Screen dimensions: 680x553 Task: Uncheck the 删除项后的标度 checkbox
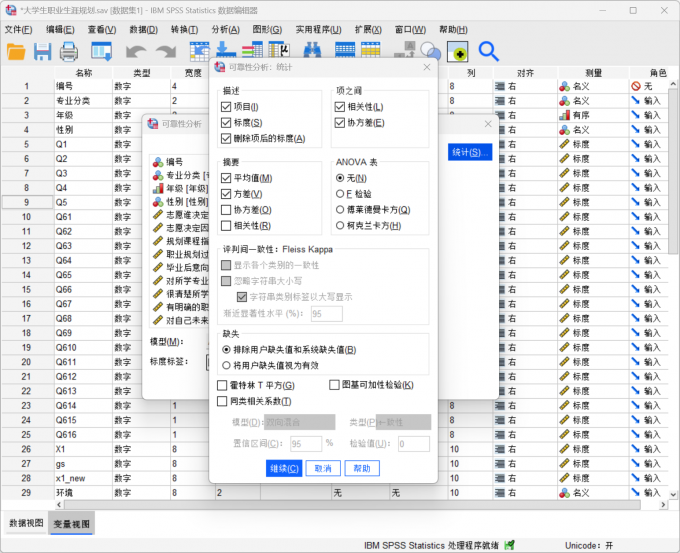227,138
